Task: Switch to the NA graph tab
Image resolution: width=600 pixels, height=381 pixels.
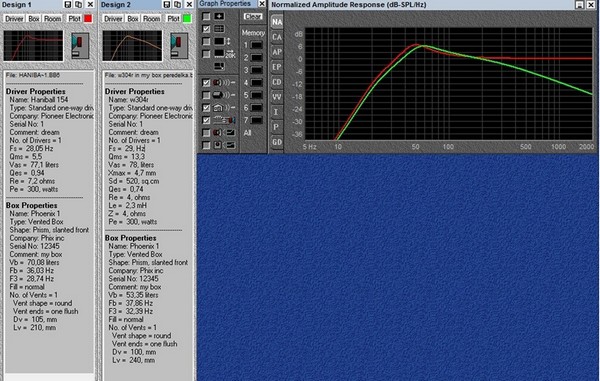Action: tap(277, 22)
